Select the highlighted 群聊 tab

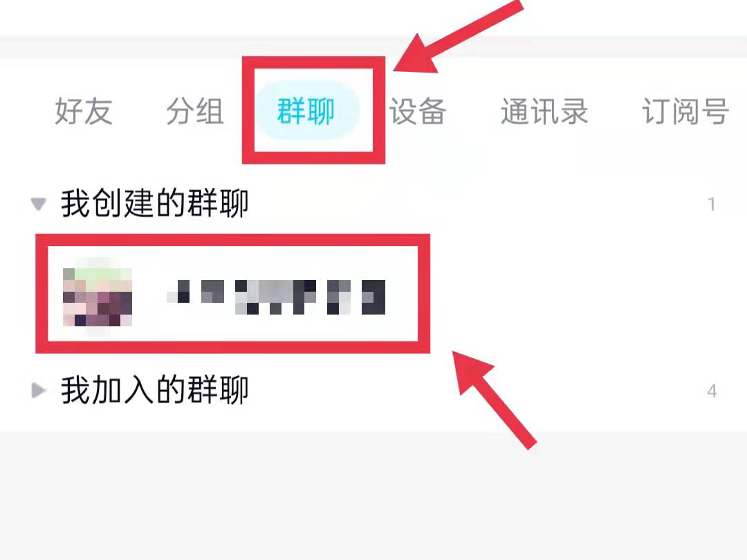[x=306, y=111]
